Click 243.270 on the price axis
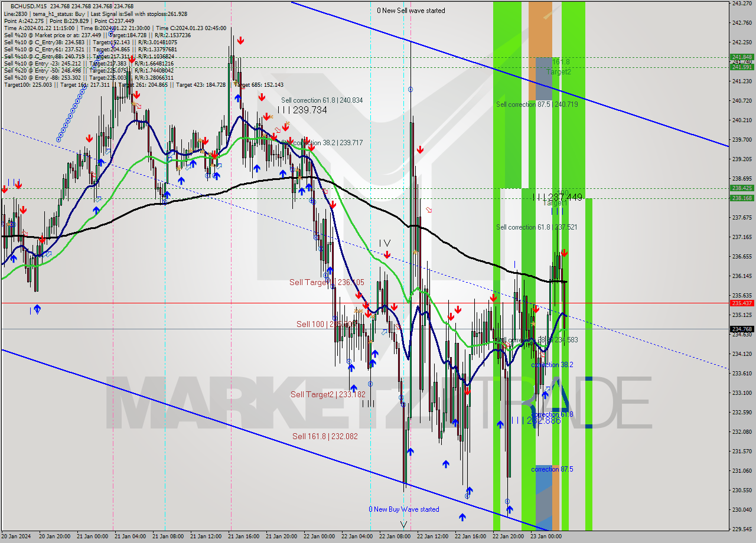756x543 pixels. click(x=741, y=4)
